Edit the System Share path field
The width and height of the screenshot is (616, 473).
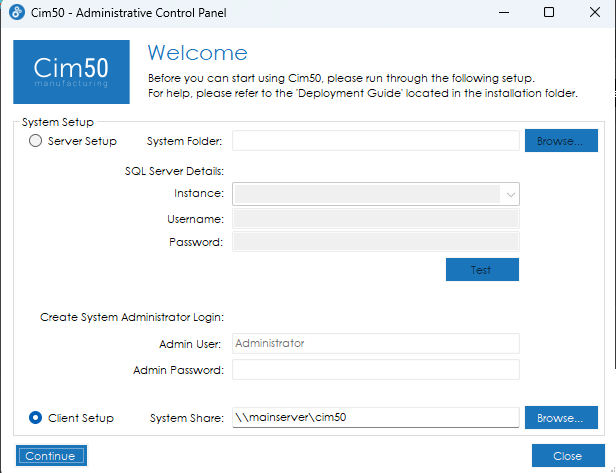click(x=376, y=417)
